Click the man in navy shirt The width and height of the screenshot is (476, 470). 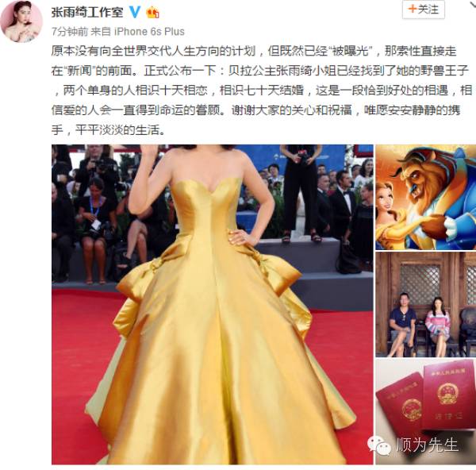tap(402, 325)
